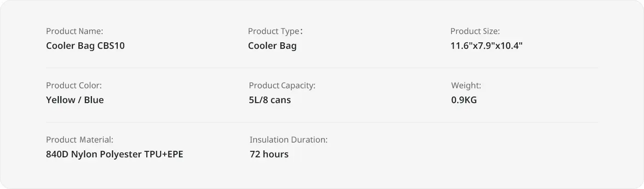Click the Weight label

466,86
